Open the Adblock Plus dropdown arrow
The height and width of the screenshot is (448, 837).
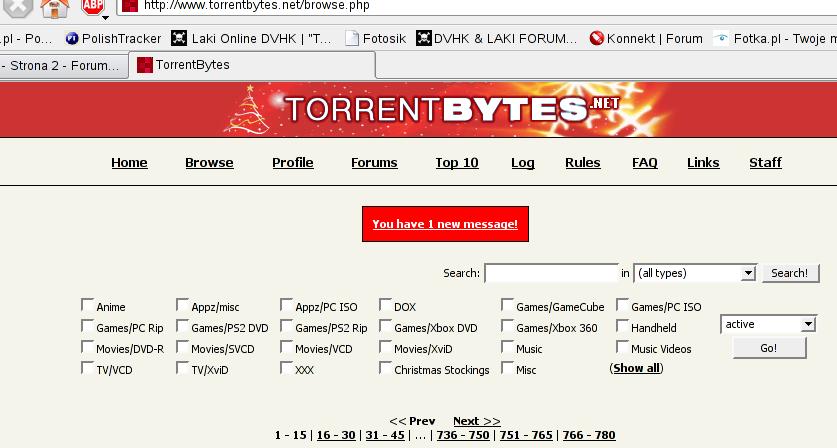106,18
